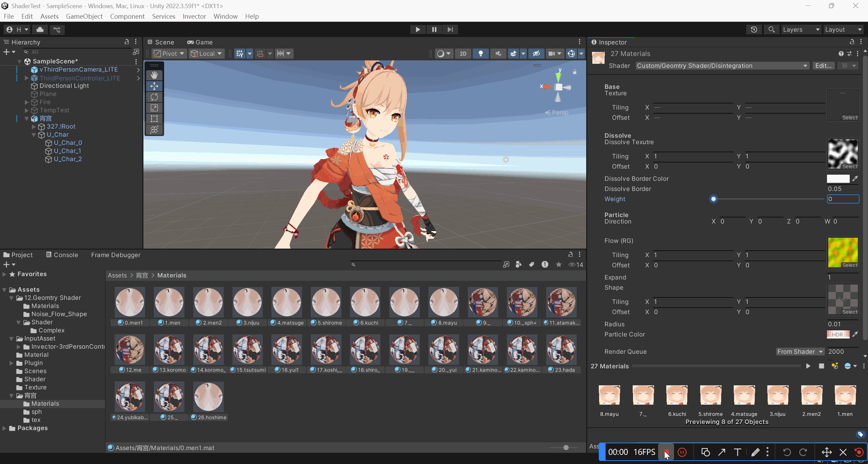This screenshot has height=464, width=868.
Task: Open the Shader selection dropdown
Action: (x=722, y=66)
